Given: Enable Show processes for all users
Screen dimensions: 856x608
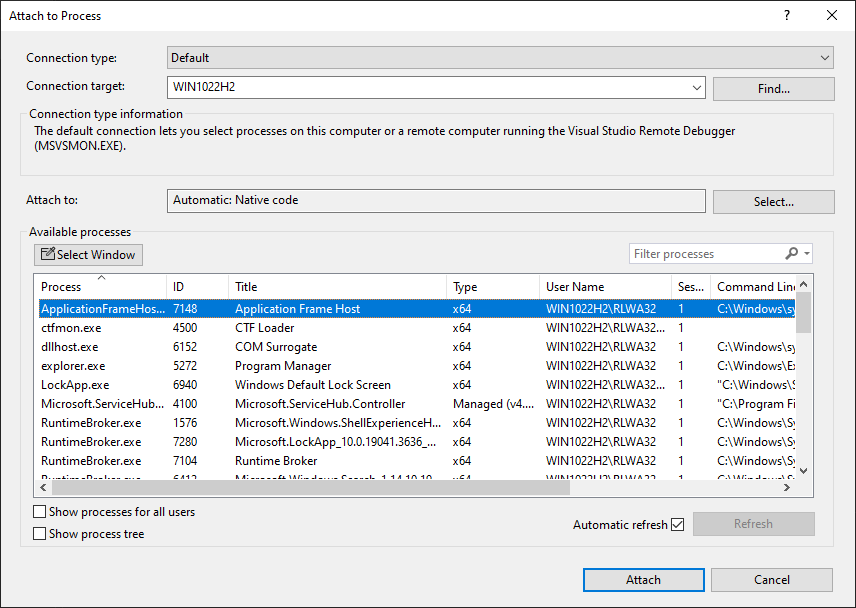Looking at the screenshot, I should [40, 512].
